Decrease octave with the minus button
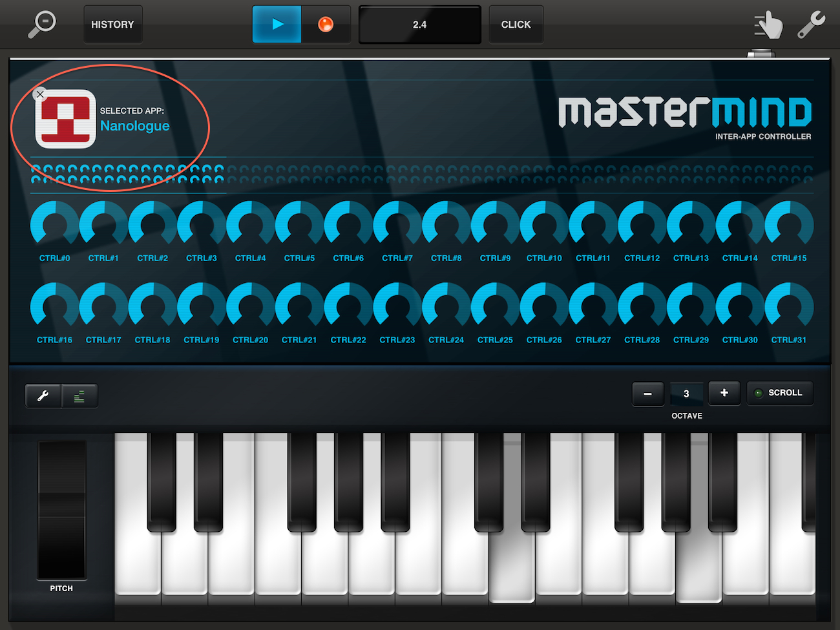 pos(648,394)
